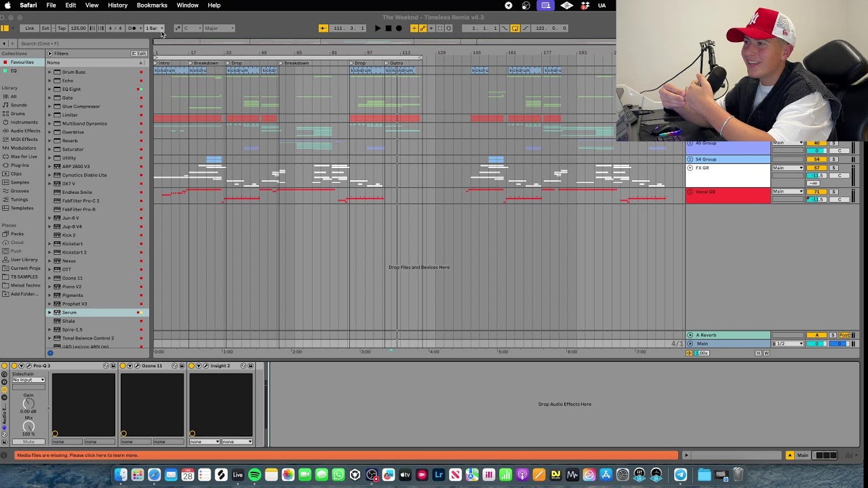868x488 pixels.
Task: Select the Intro locator in arrangement
Action: click(x=163, y=63)
